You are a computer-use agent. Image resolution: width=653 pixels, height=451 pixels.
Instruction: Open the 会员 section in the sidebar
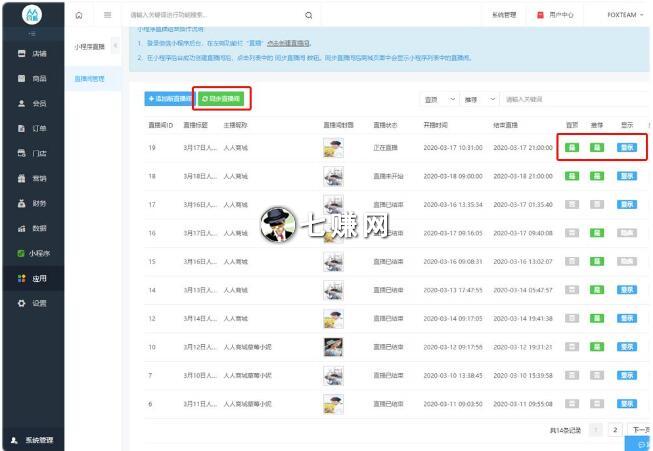click(32, 103)
